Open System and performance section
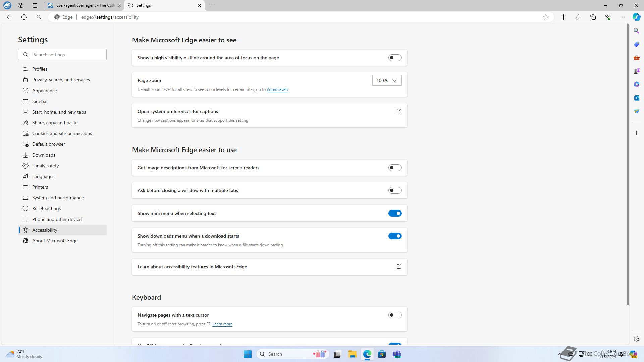The image size is (644, 362). [62, 198]
